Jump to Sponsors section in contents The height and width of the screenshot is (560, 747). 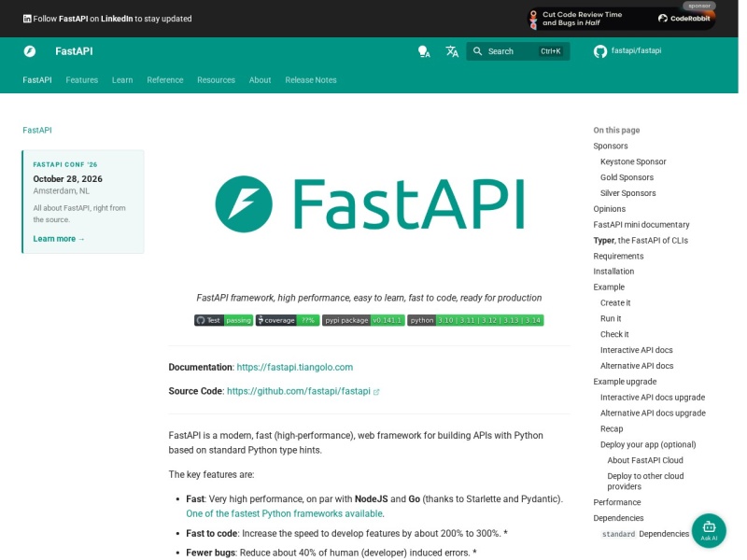(x=611, y=146)
